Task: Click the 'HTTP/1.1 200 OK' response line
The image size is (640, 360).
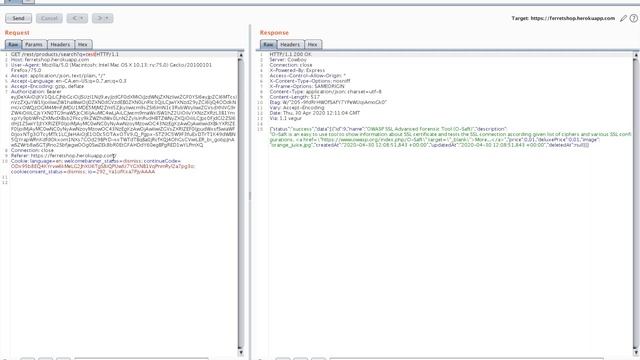Action: coord(290,54)
